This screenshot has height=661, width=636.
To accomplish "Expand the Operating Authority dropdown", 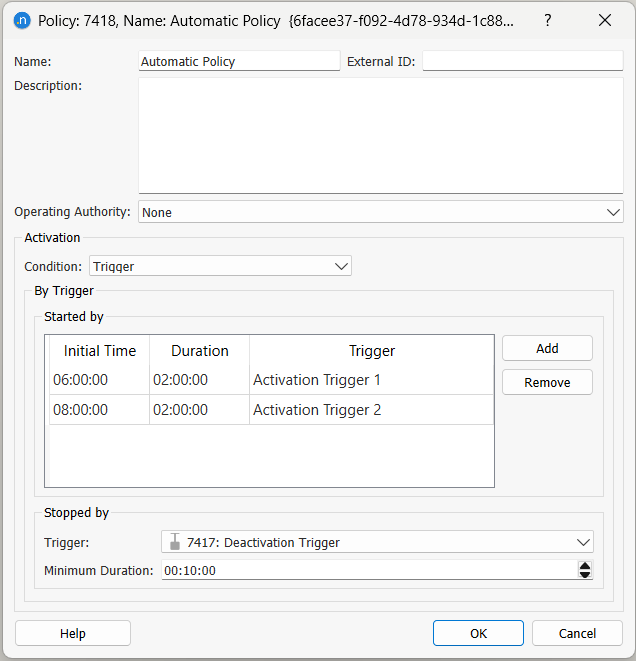I will pos(613,212).
